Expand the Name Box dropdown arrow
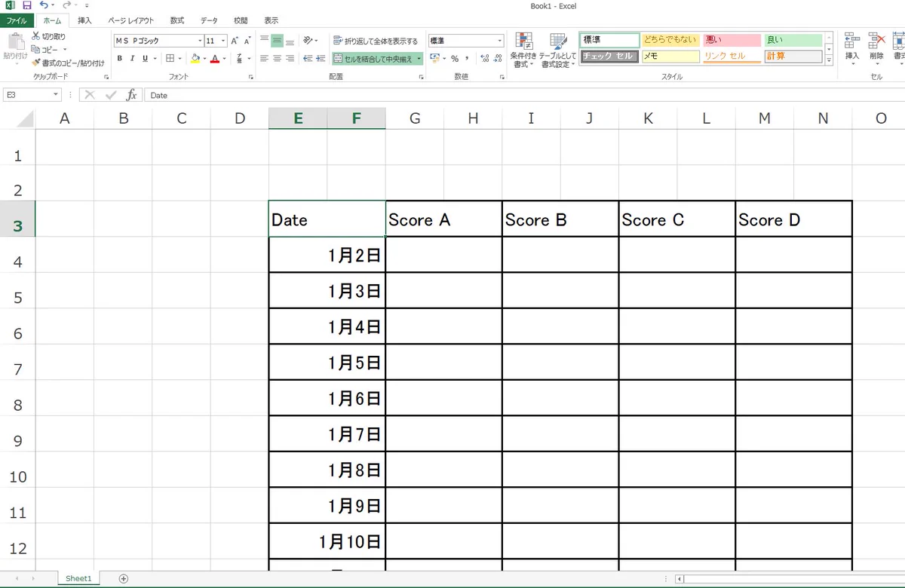The image size is (905, 588). 56,95
